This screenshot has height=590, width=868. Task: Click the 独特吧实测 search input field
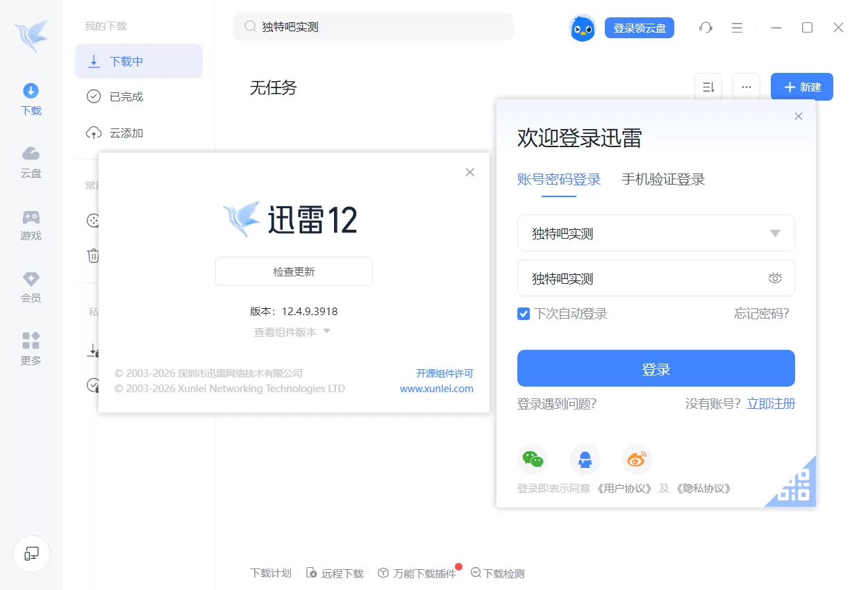[x=374, y=26]
